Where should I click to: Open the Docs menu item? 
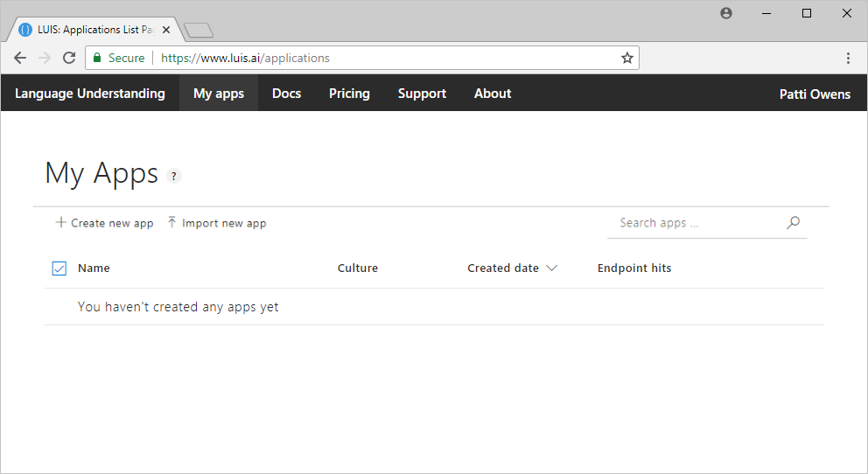[x=286, y=94]
